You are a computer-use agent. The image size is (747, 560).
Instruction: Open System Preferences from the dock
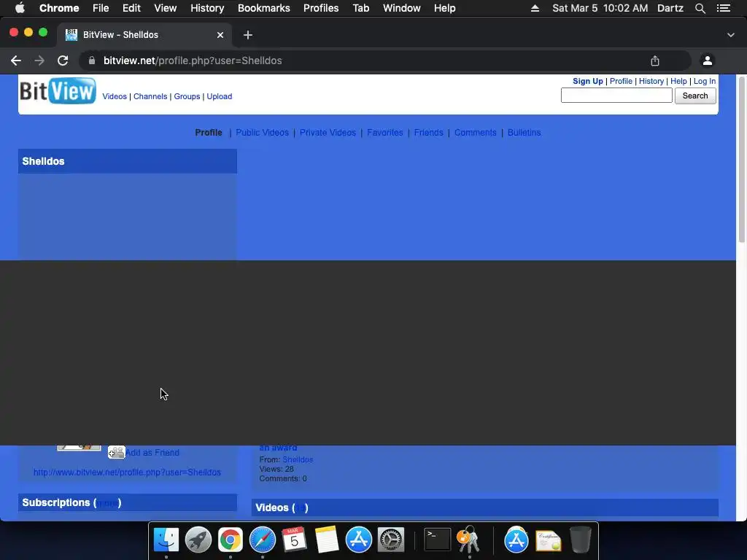pos(391,540)
